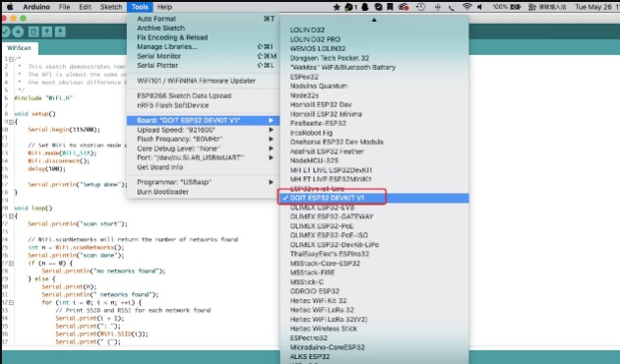Click the battery status indicator

[507, 7]
